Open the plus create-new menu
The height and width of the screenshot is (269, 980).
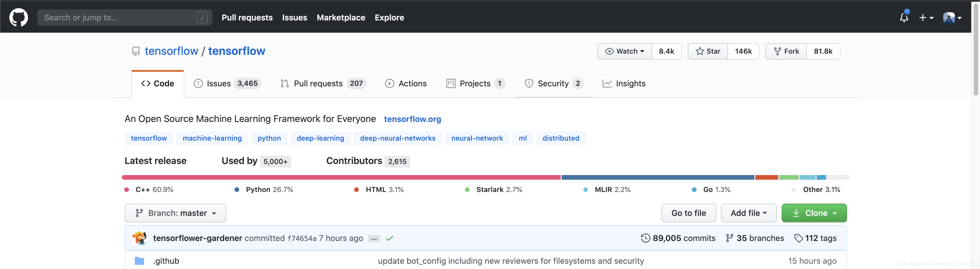click(926, 18)
